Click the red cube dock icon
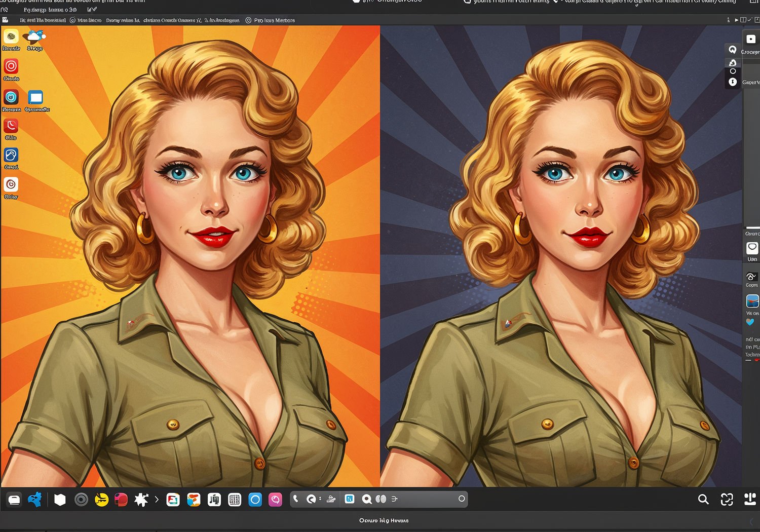Image resolution: width=760 pixels, height=532 pixels. (121, 500)
